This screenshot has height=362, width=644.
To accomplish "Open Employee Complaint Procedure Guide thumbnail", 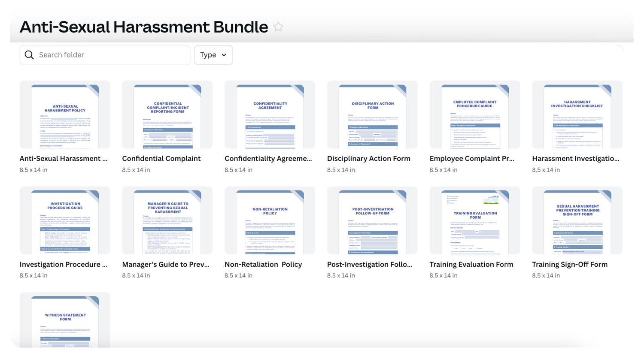I will pos(475,115).
